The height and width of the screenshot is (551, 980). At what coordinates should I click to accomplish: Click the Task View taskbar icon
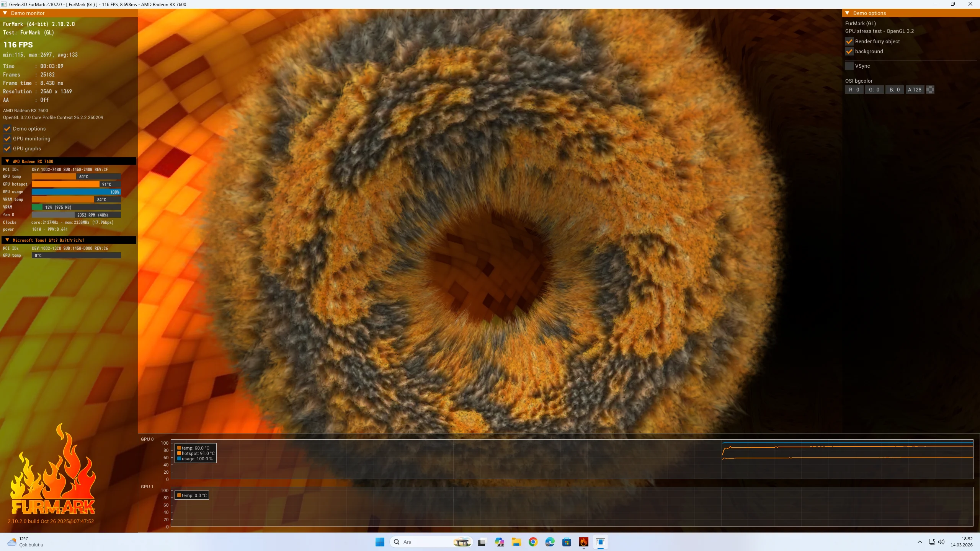click(x=482, y=542)
